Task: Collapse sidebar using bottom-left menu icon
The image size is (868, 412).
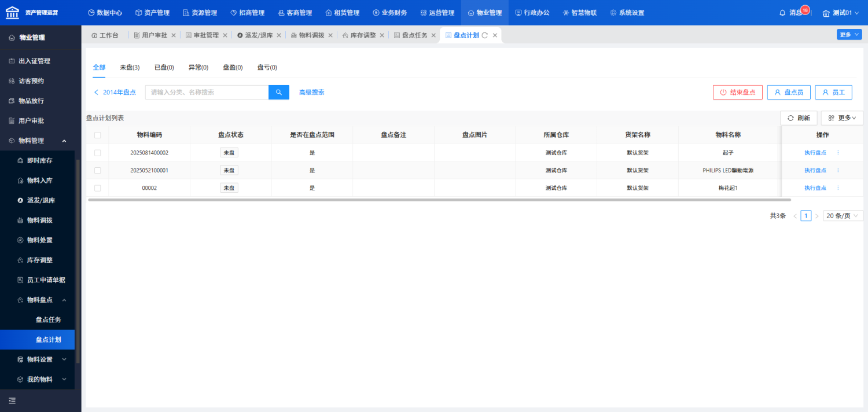Action: click(12, 400)
